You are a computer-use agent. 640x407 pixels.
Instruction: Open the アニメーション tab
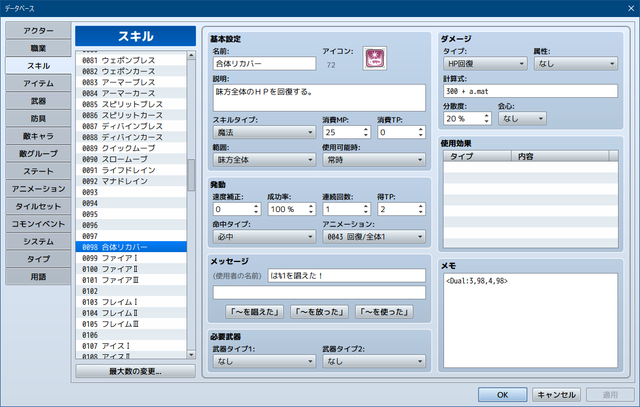coord(38,189)
